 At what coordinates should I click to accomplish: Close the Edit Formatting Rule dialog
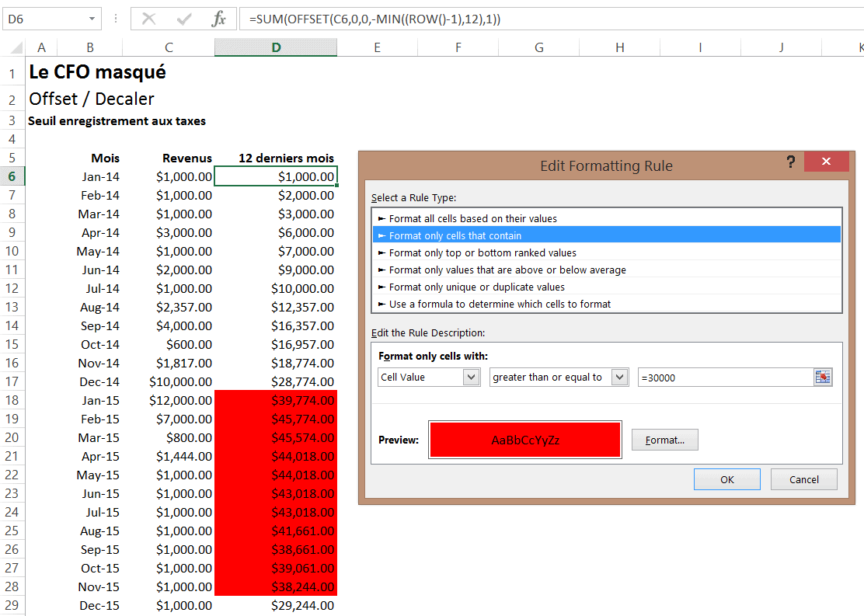(826, 162)
